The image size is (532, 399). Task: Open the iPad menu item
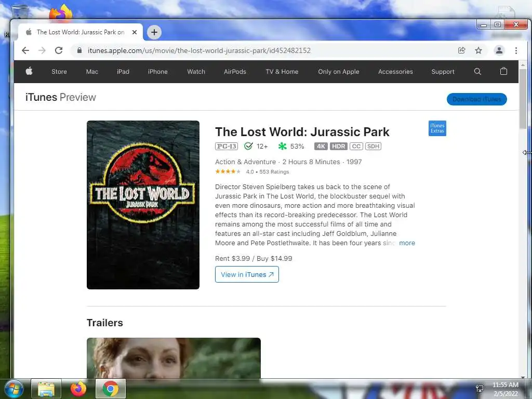coord(123,72)
